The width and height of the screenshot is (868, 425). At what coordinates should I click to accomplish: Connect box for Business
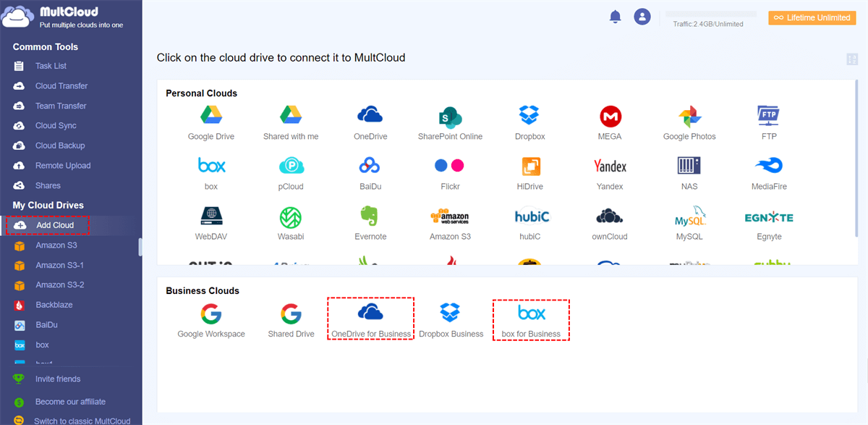[532, 320]
